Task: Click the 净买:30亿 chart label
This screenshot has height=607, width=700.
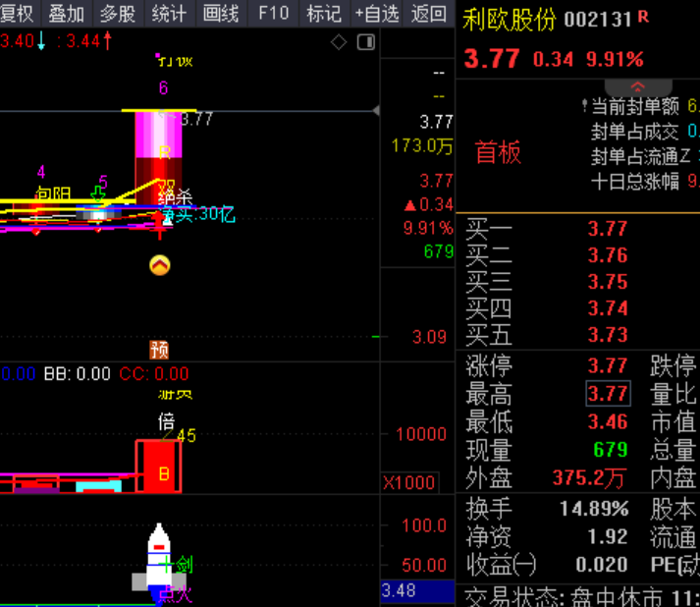Action: coord(198,215)
